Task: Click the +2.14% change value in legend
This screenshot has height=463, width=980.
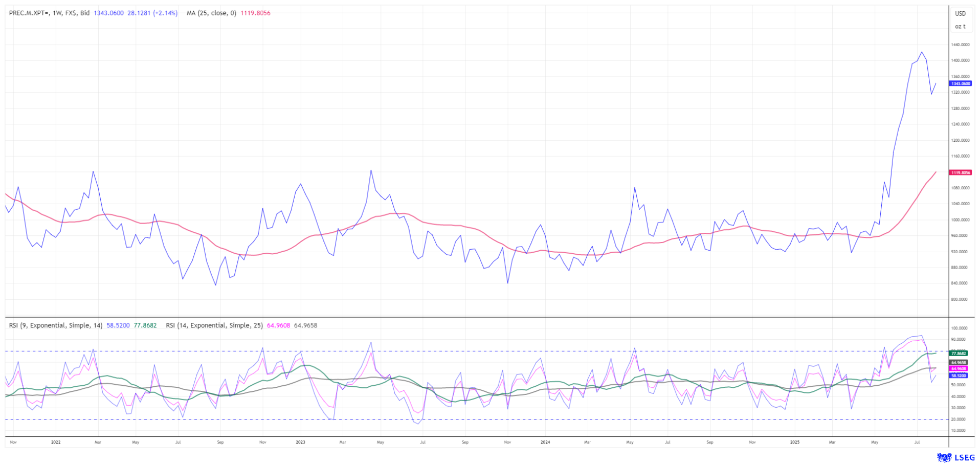Action: pyautogui.click(x=166, y=13)
